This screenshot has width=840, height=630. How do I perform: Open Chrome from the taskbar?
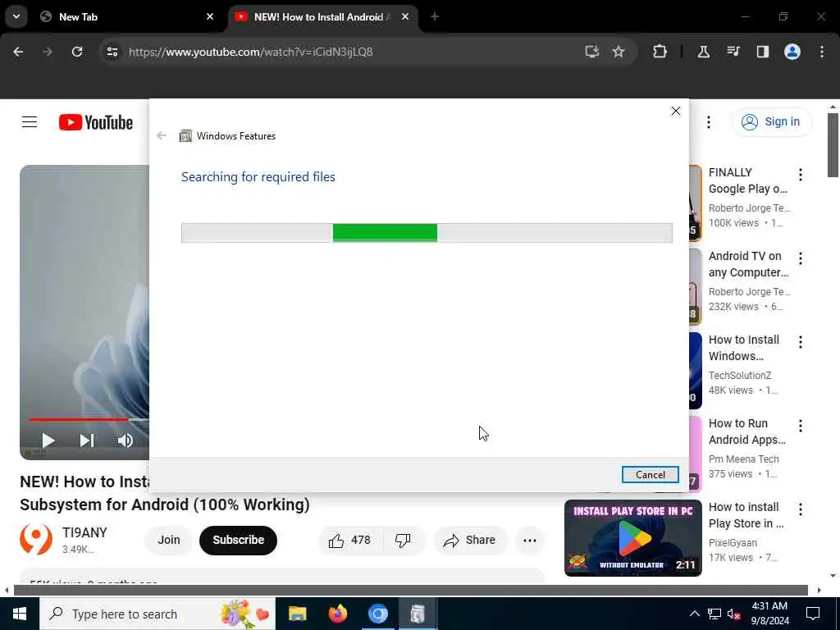click(377, 614)
